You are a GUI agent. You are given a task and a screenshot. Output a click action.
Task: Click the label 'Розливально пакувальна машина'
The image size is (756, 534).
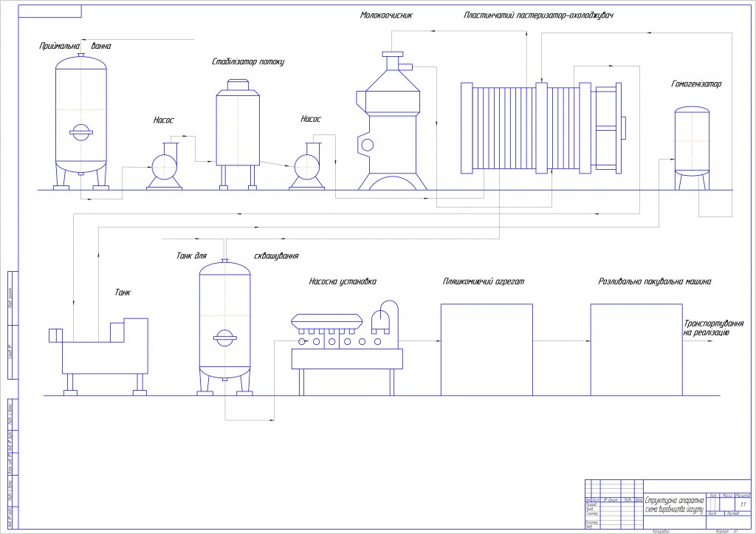(x=655, y=281)
